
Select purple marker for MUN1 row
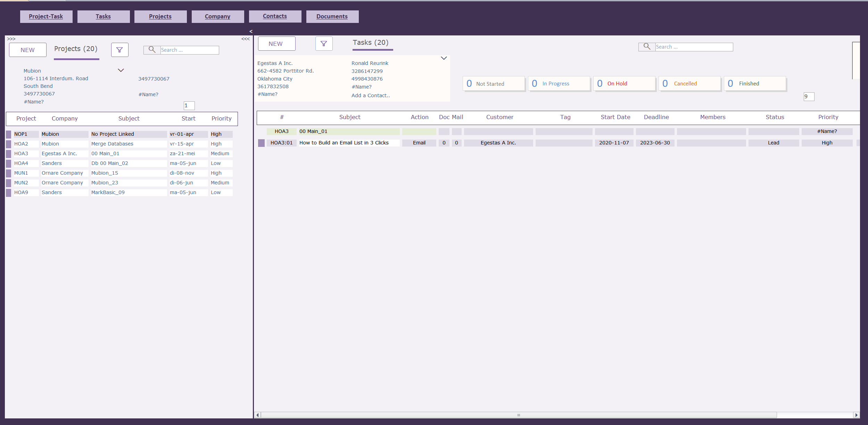pyautogui.click(x=9, y=173)
